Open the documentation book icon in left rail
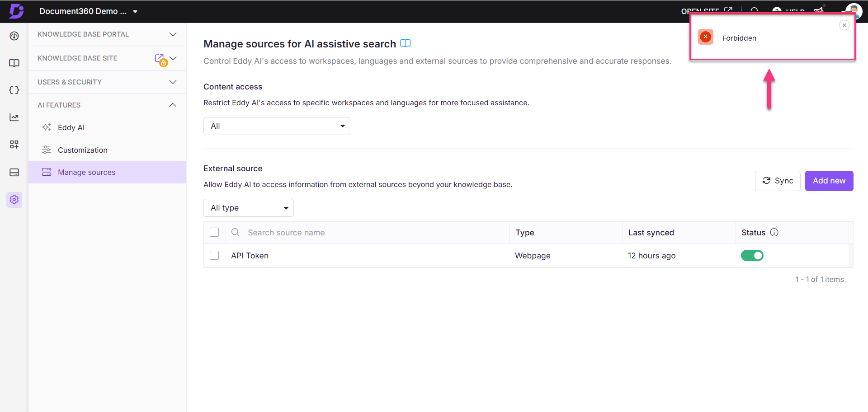Viewport: 868px width, 412px height. click(14, 63)
